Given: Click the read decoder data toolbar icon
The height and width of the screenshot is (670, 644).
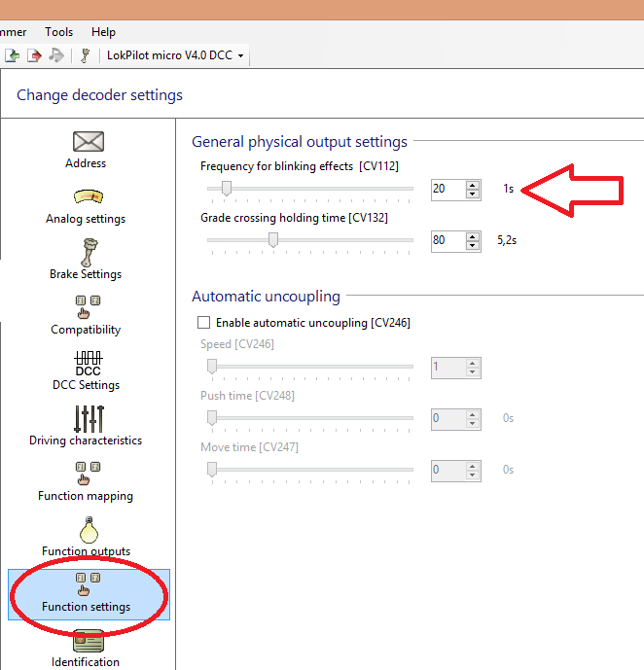Looking at the screenshot, I should [x=13, y=55].
